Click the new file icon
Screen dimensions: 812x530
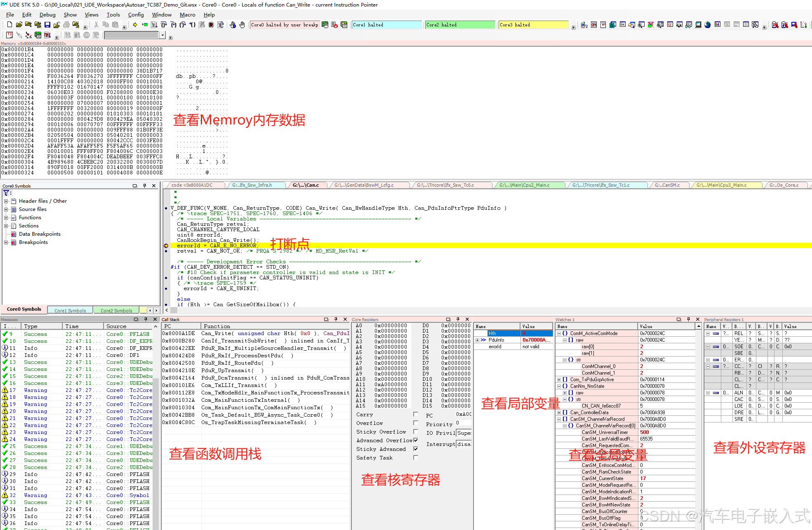9,25
